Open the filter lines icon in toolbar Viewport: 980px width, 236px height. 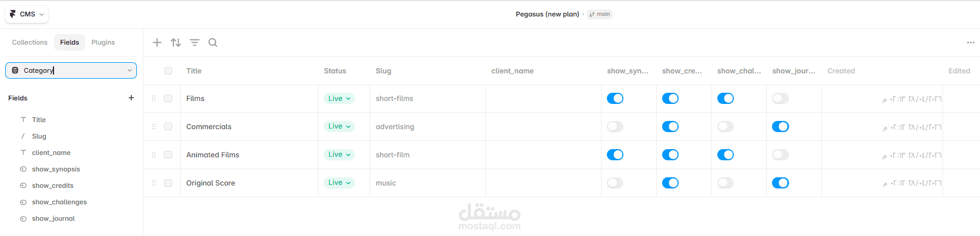(x=194, y=42)
